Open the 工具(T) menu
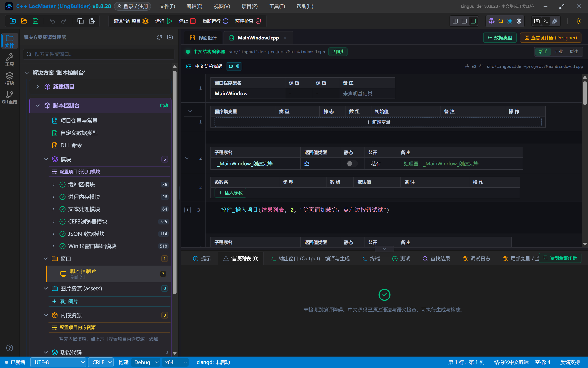The height and width of the screenshot is (368, 588). [x=277, y=6]
